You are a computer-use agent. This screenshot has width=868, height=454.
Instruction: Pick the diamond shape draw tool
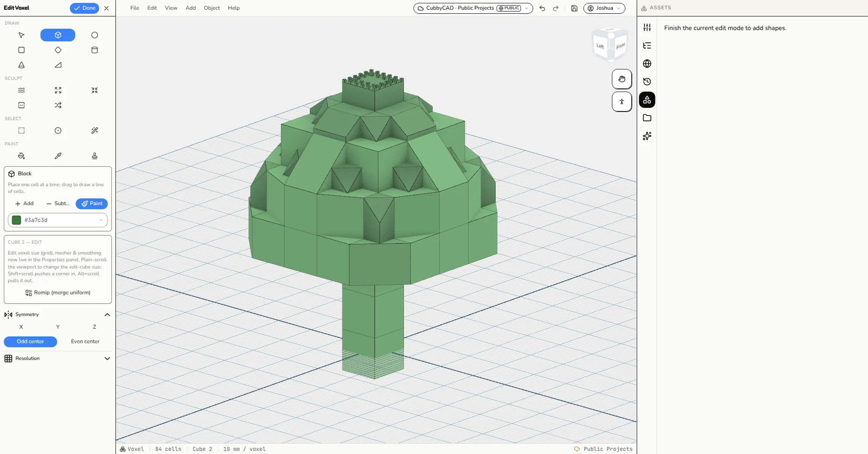(x=58, y=50)
